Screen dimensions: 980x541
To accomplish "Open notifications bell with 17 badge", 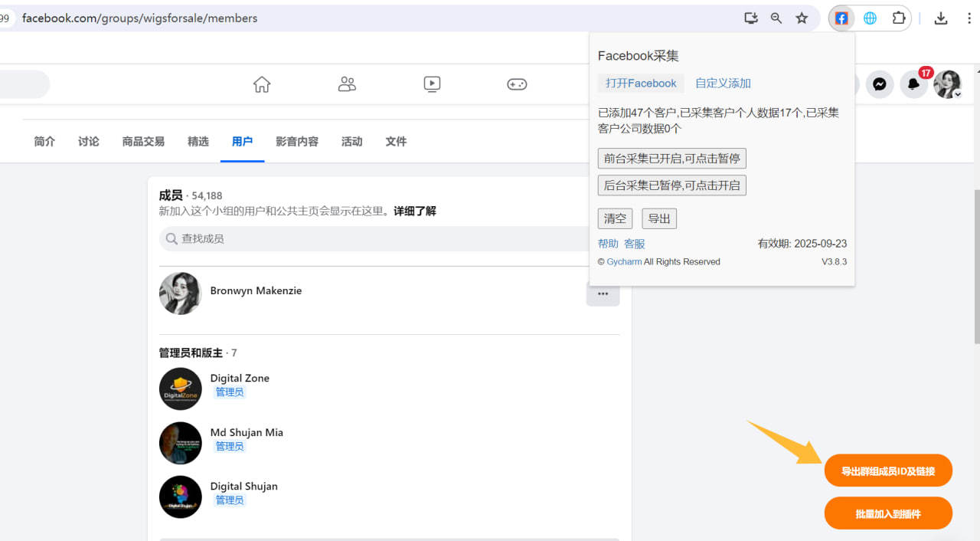I will tap(913, 84).
